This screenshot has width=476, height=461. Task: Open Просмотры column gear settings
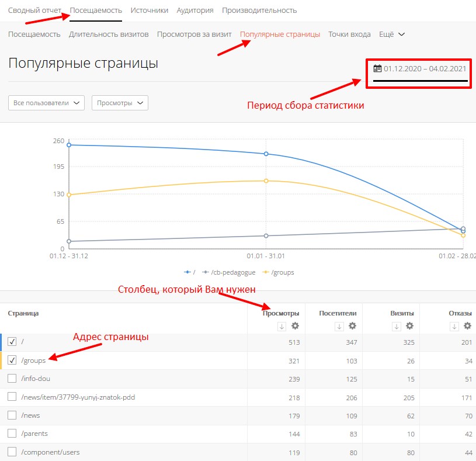click(x=295, y=326)
